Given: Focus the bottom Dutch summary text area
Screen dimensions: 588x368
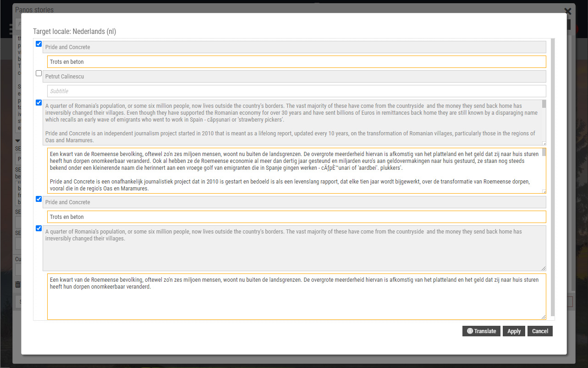Looking at the screenshot, I should click(297, 296).
